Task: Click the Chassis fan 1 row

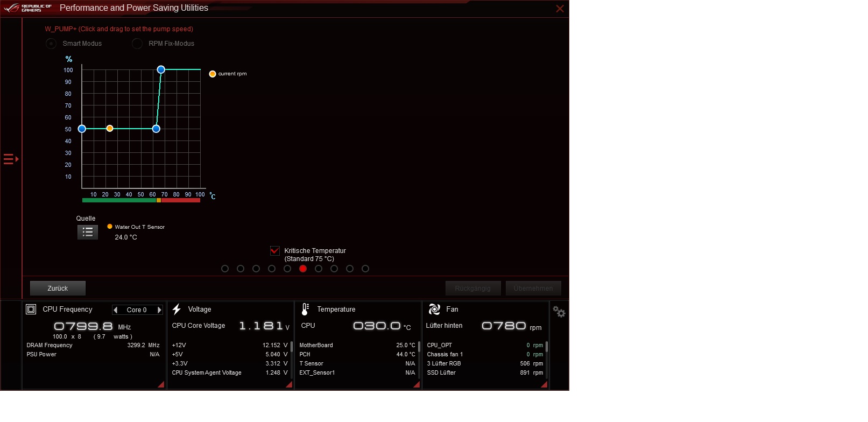Action: click(485, 355)
